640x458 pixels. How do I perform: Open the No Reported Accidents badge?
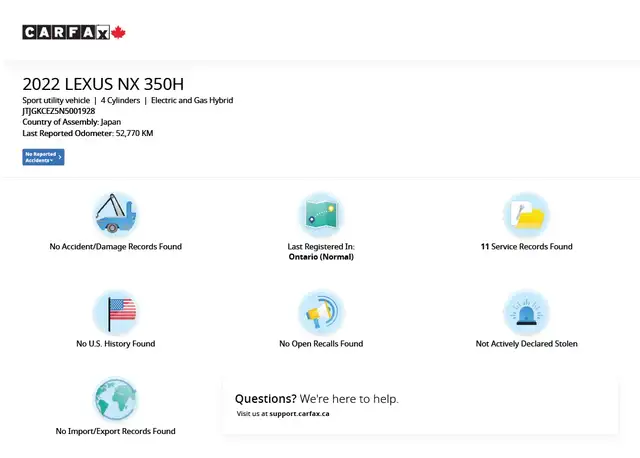tap(43, 157)
